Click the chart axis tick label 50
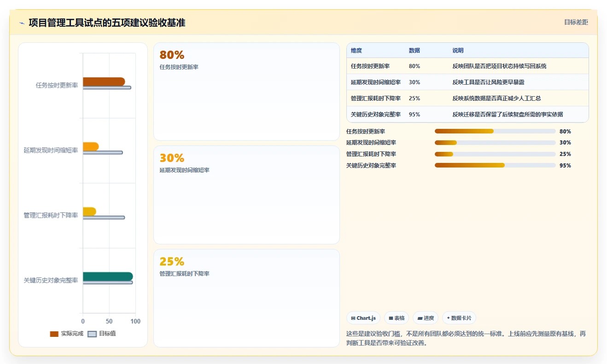This screenshot has height=364, width=607. pyautogui.click(x=109, y=321)
